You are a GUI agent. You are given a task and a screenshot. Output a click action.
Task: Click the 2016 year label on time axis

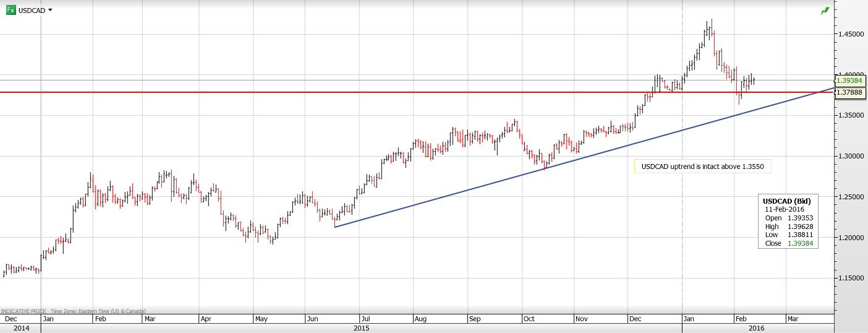coord(755,329)
